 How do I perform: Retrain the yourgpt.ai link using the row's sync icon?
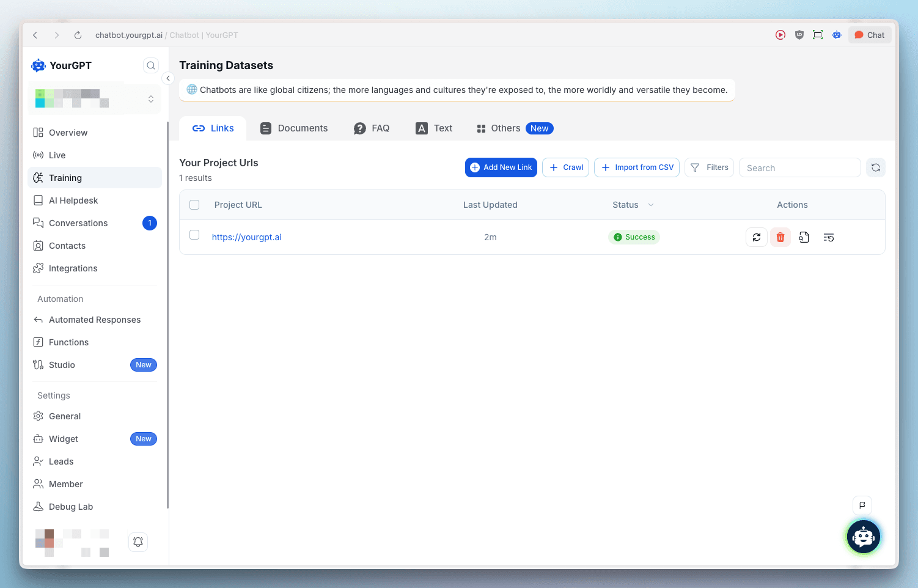point(757,237)
